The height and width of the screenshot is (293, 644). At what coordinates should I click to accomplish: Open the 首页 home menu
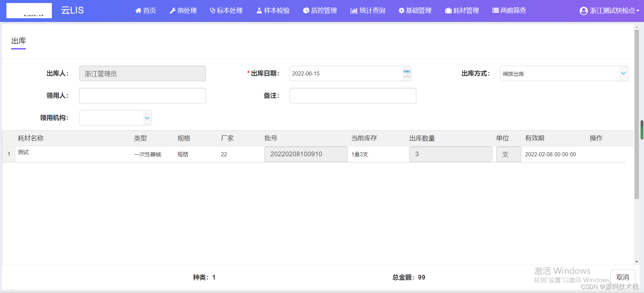146,11
